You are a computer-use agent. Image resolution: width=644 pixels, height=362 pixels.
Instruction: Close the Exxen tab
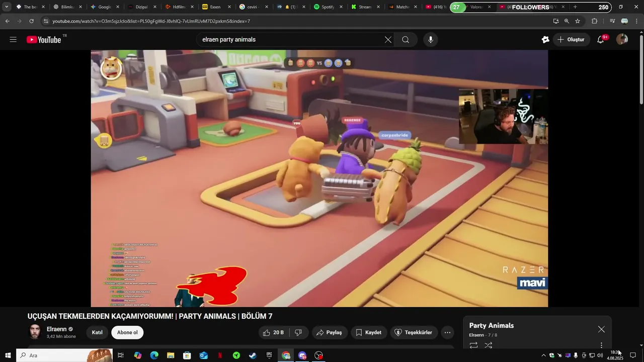[x=229, y=7]
